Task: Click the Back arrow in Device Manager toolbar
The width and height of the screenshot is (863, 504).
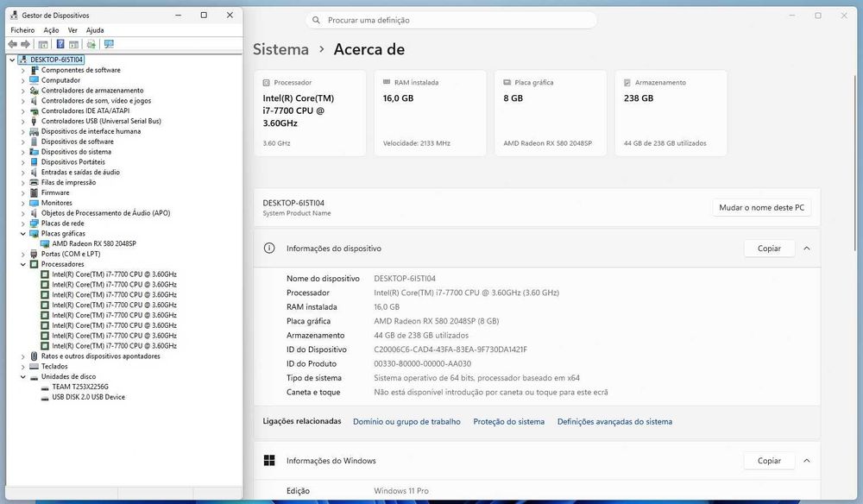Action: [x=12, y=44]
